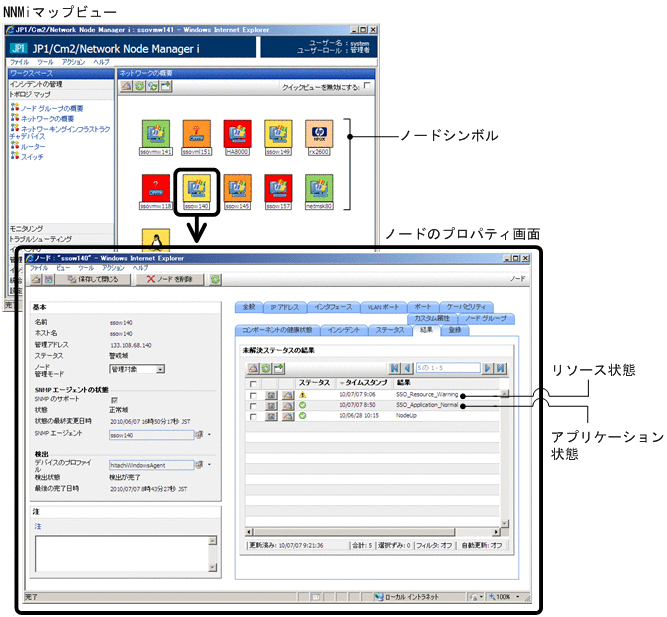Toggle the SNMPのサポート checkbox

pos(114,400)
